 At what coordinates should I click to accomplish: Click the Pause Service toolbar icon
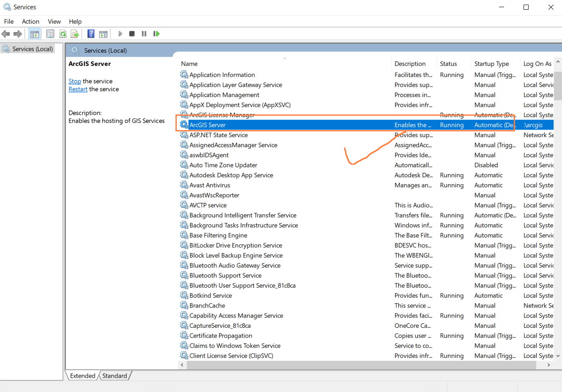pos(144,34)
